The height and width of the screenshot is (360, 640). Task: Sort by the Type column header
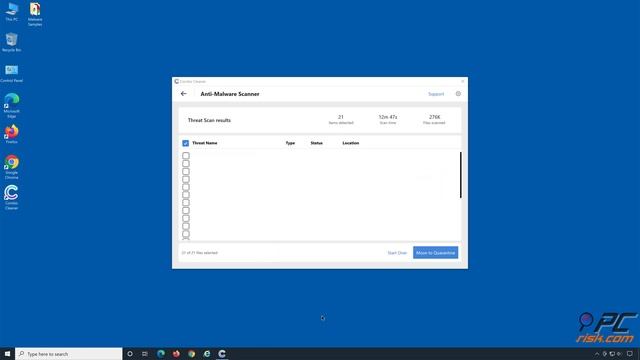coord(290,143)
